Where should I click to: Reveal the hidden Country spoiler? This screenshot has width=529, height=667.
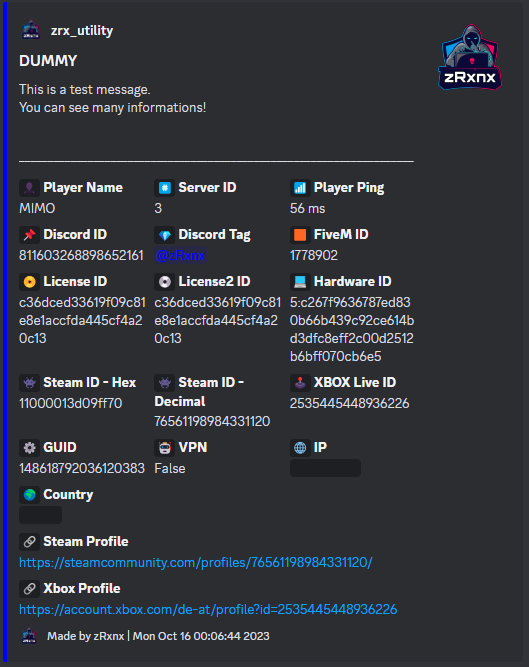[x=40, y=515]
